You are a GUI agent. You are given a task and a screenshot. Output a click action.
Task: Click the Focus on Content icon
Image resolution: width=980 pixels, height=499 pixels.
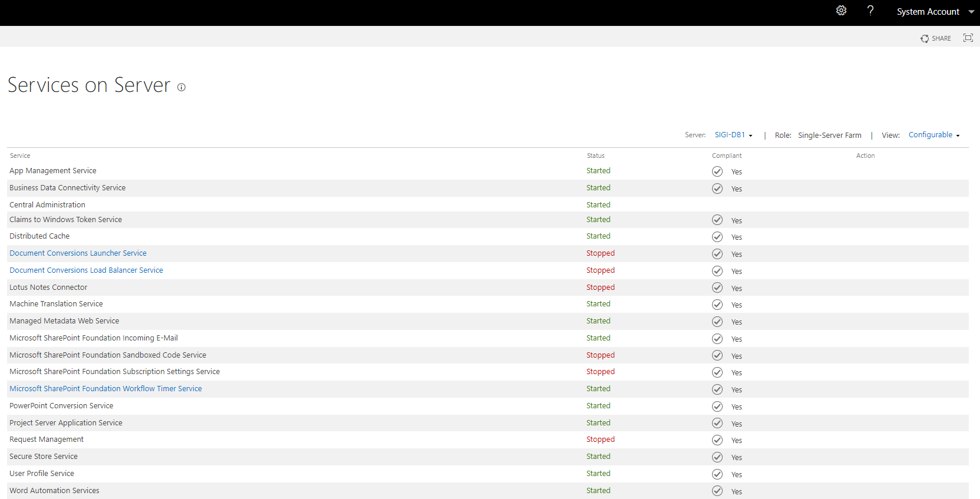(968, 38)
